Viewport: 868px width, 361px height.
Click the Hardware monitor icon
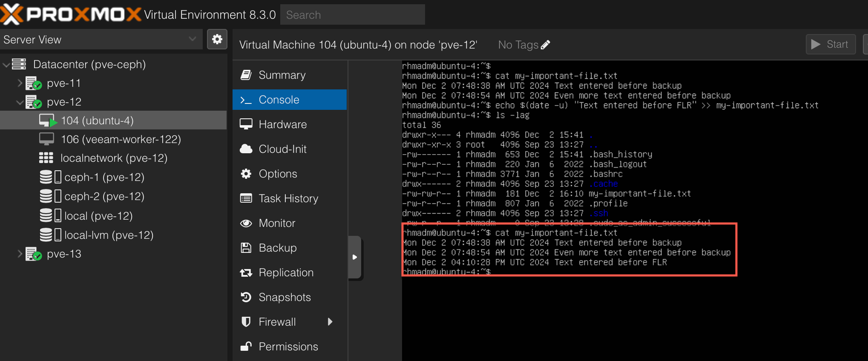pos(246,124)
